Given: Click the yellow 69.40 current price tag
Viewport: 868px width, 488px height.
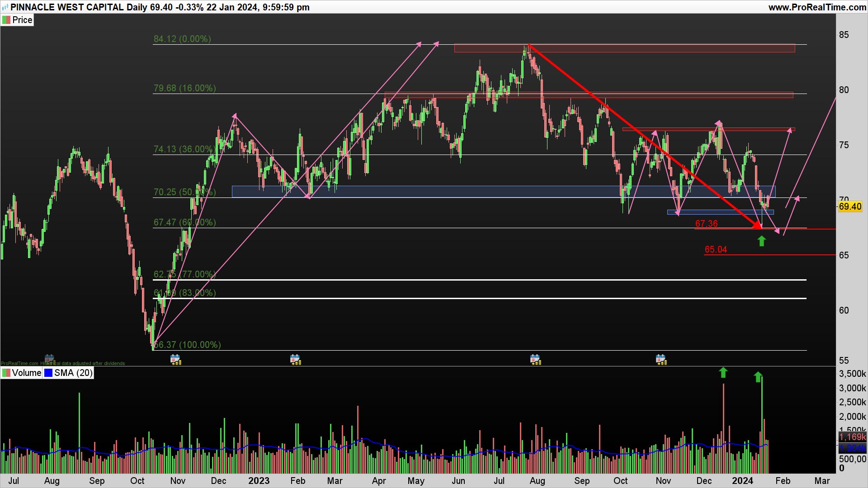Looking at the screenshot, I should 850,206.
